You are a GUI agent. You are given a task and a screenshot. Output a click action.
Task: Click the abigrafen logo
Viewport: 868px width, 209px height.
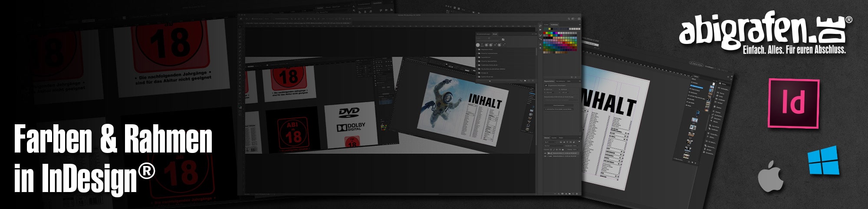tap(765, 34)
